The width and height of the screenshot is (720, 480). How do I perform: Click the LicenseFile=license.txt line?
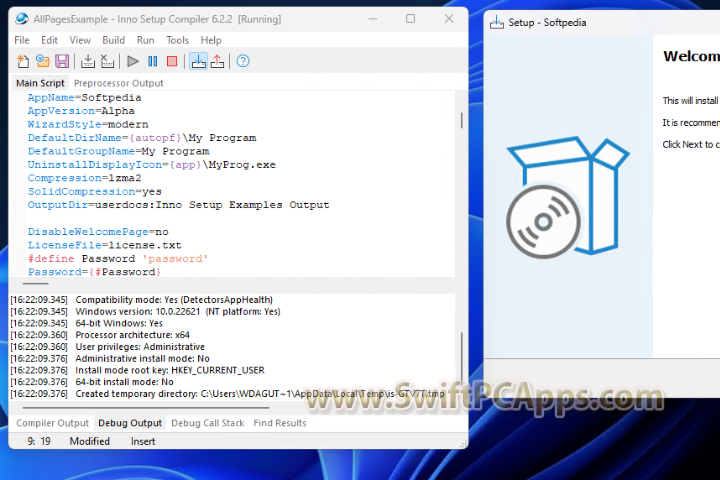tap(105, 245)
